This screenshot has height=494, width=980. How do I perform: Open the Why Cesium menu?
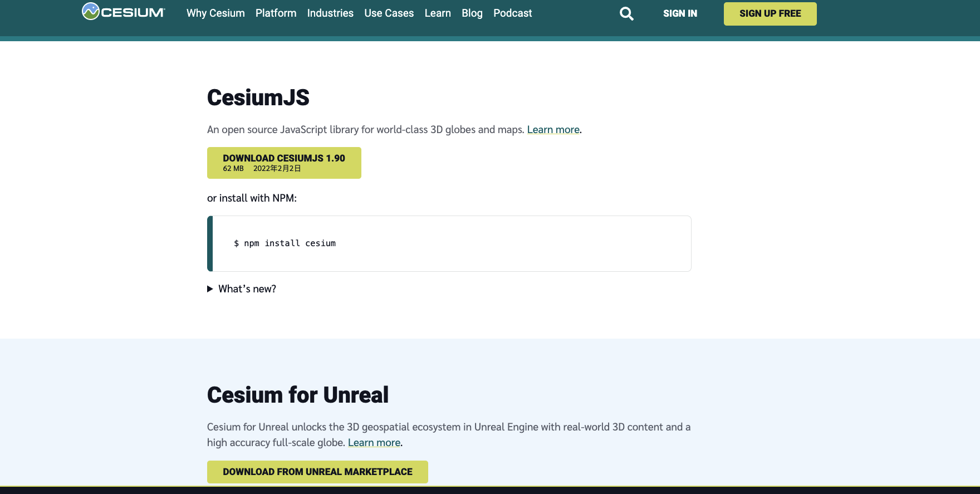click(x=215, y=13)
